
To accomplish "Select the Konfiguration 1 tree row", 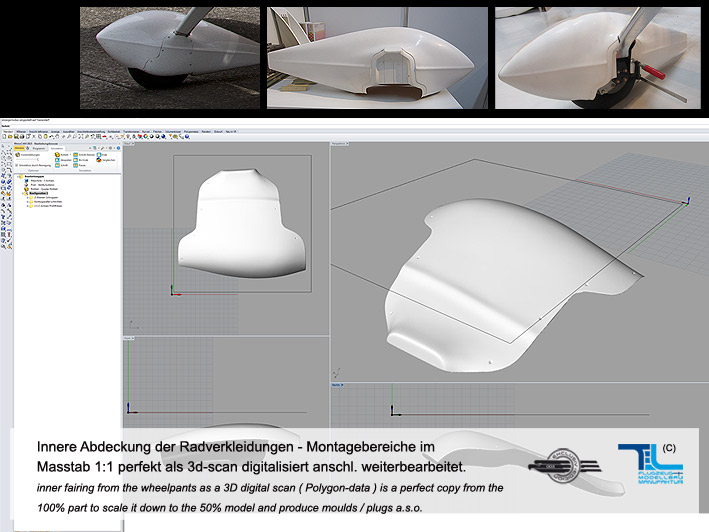I will coord(38,193).
